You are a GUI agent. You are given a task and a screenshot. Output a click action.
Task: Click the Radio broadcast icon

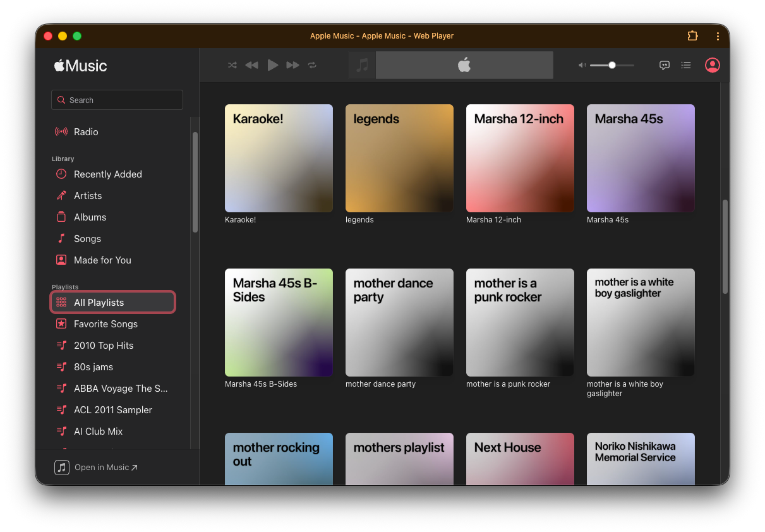tap(61, 132)
